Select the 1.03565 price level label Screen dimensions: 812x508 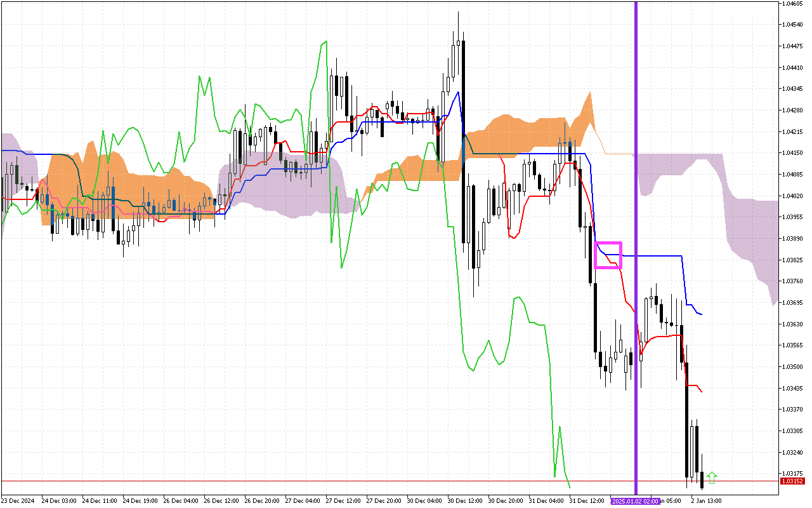tap(792, 345)
